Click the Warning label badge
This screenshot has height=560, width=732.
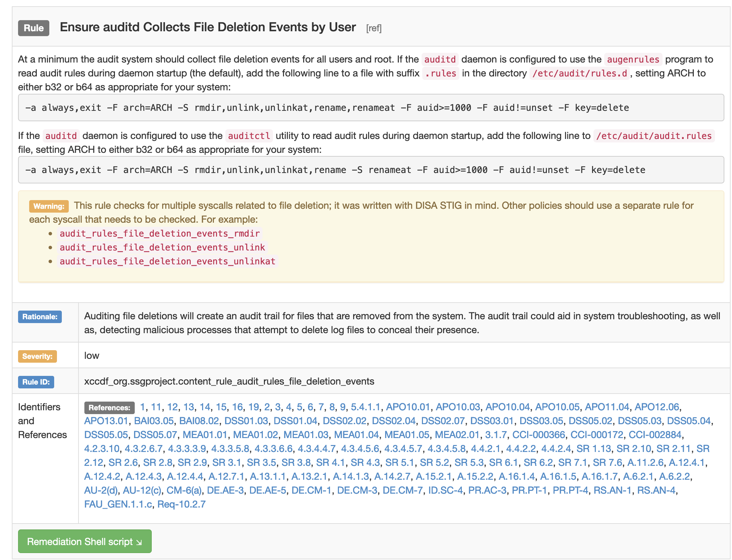tap(49, 206)
